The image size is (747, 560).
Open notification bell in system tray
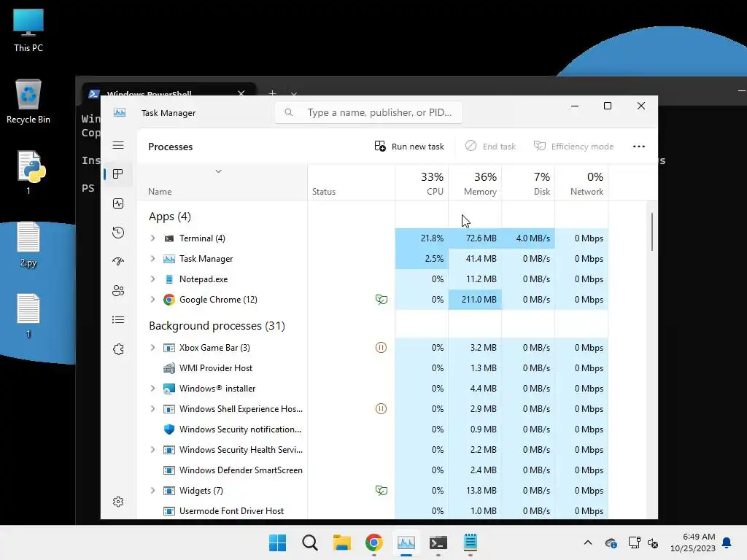click(727, 542)
